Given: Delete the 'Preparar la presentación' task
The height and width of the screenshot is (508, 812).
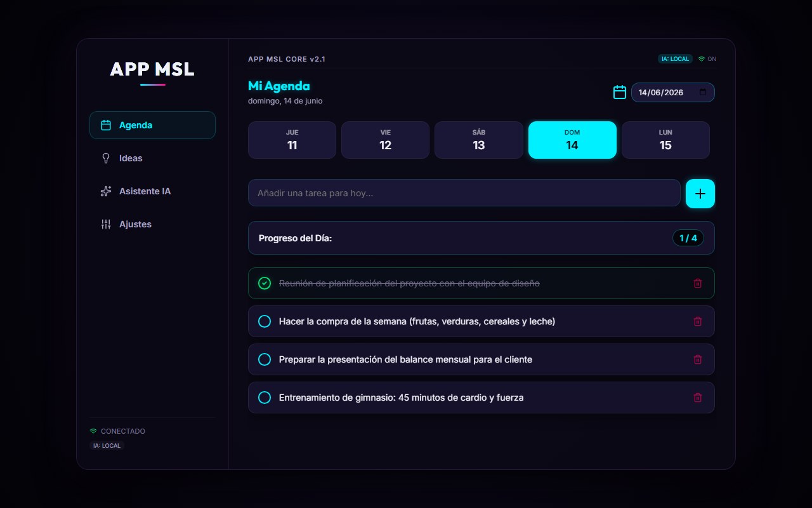Looking at the screenshot, I should [x=698, y=359].
